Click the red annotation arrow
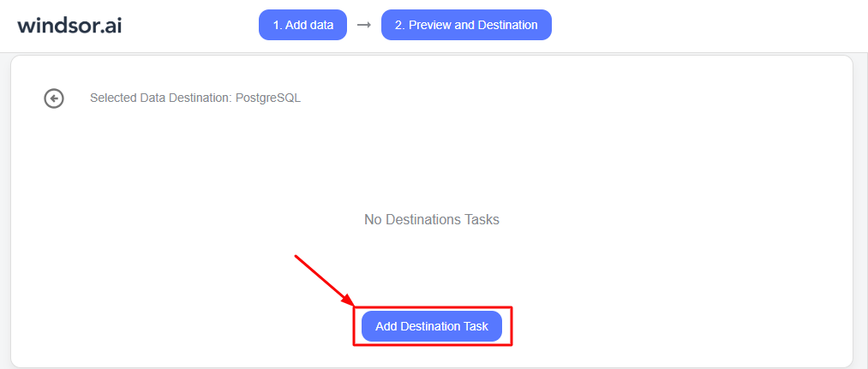Screen dimensions: 868x369 click(x=324, y=280)
